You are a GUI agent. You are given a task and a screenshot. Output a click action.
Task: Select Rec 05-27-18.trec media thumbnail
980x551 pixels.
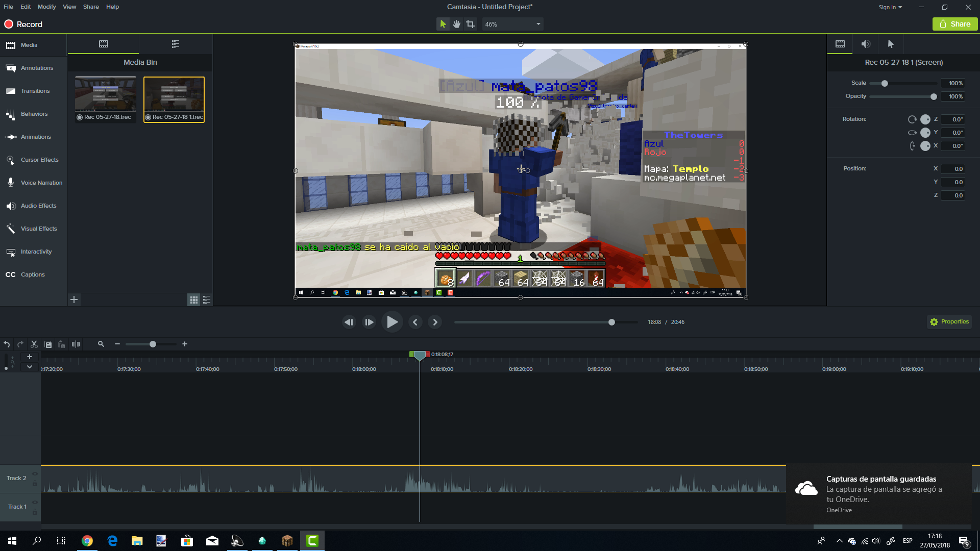pos(106,99)
